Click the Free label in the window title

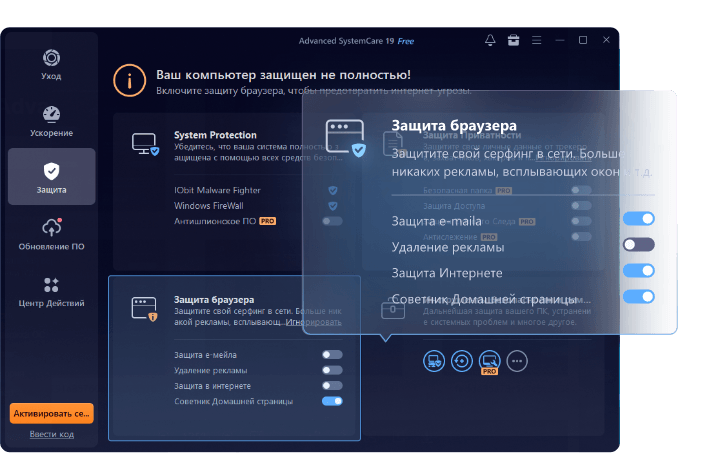[406, 41]
